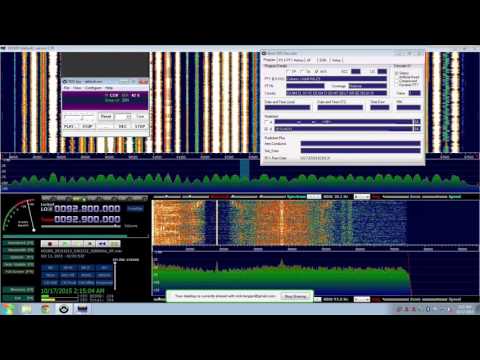The width and height of the screenshot is (480, 360).
Task: Select the Setup tab in RDS decoder
Action: click(x=336, y=60)
